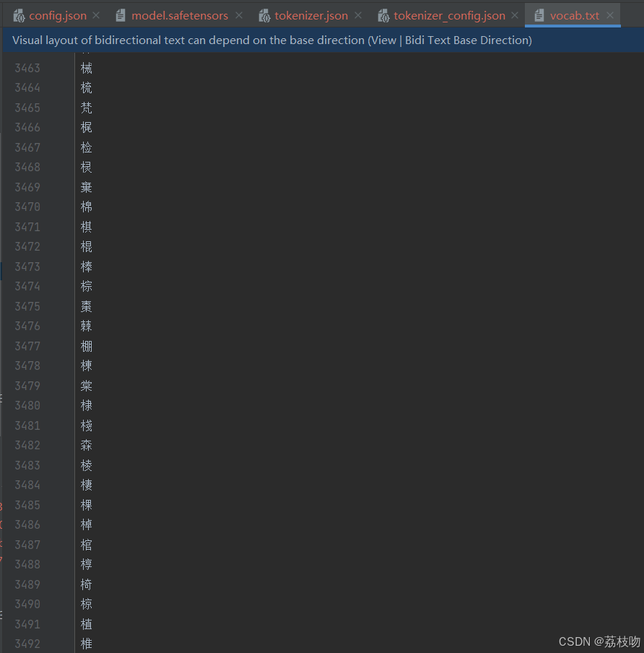
Task: Click line number 3491 in gutter
Action: [27, 624]
